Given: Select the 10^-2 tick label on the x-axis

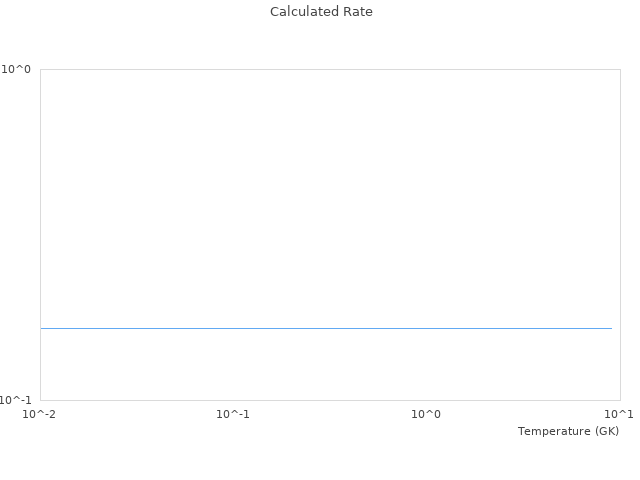Looking at the screenshot, I should 39,414.
